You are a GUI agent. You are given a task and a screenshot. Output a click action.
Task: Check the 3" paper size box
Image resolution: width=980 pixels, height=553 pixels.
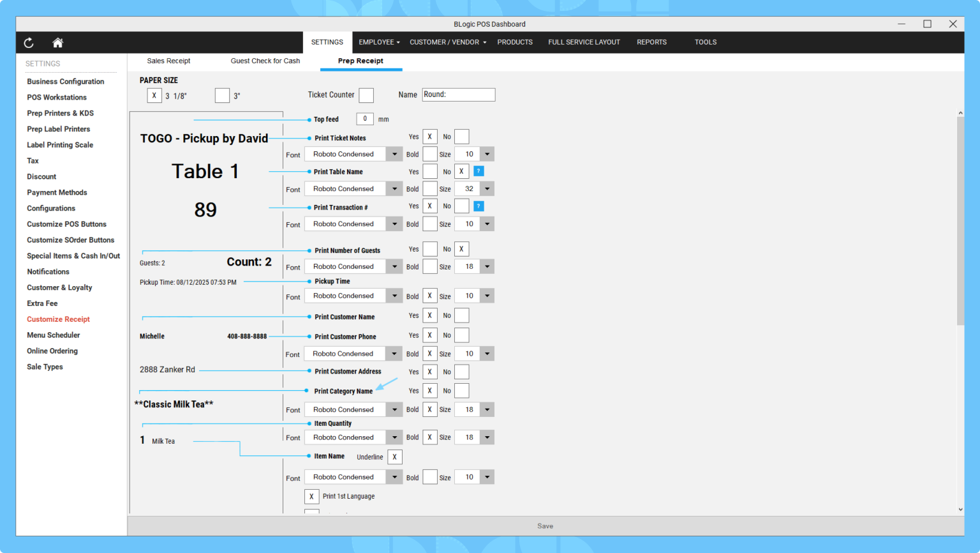click(x=222, y=96)
